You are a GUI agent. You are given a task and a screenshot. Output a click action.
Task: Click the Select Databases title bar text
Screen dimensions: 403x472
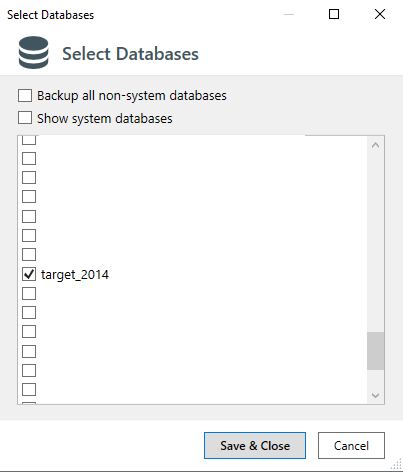pos(51,15)
